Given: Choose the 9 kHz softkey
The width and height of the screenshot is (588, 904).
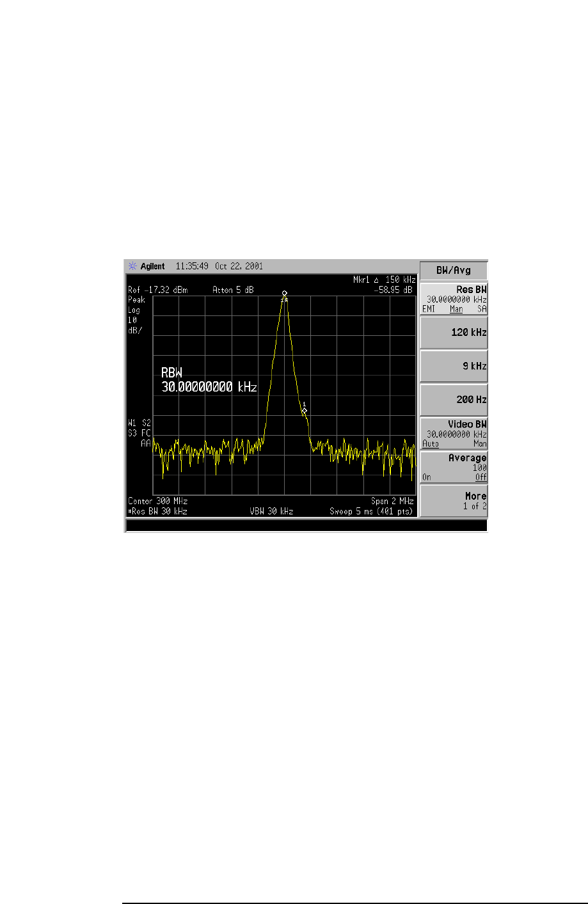Looking at the screenshot, I should tap(454, 366).
